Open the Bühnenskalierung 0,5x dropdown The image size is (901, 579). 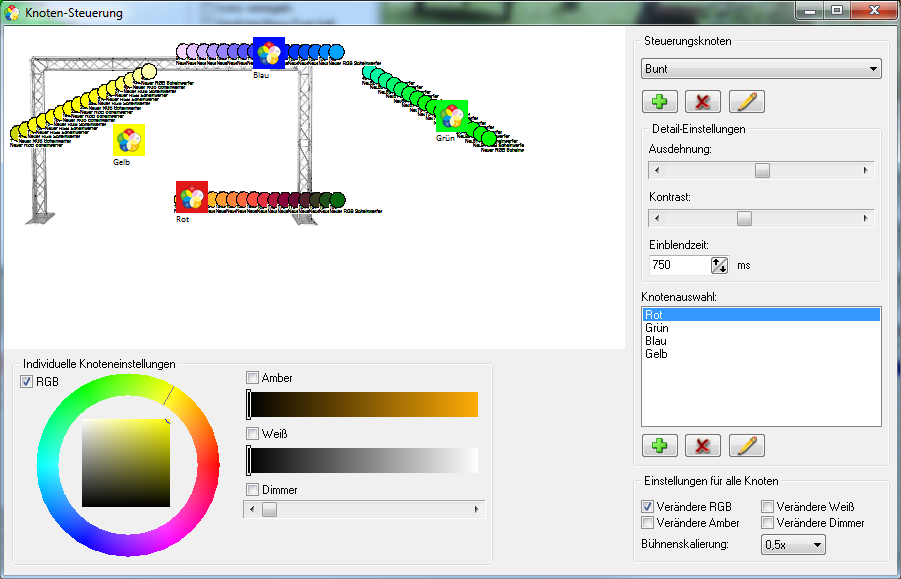[x=793, y=545]
